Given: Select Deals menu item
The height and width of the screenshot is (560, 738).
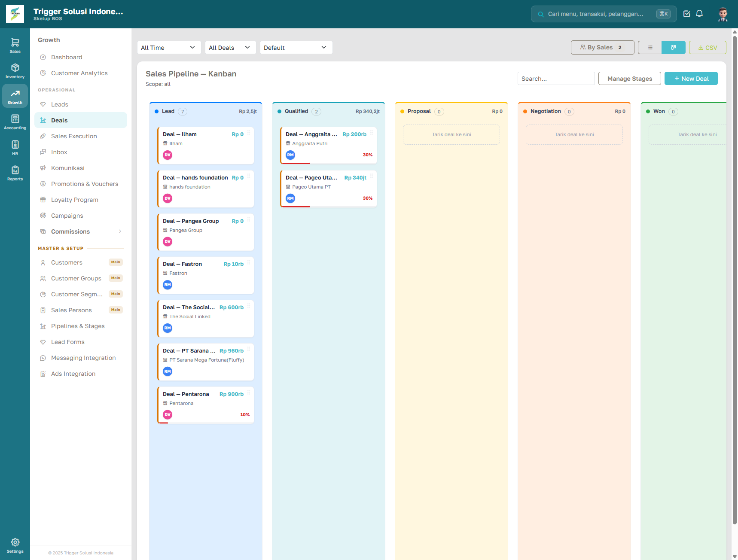Looking at the screenshot, I should (81, 120).
